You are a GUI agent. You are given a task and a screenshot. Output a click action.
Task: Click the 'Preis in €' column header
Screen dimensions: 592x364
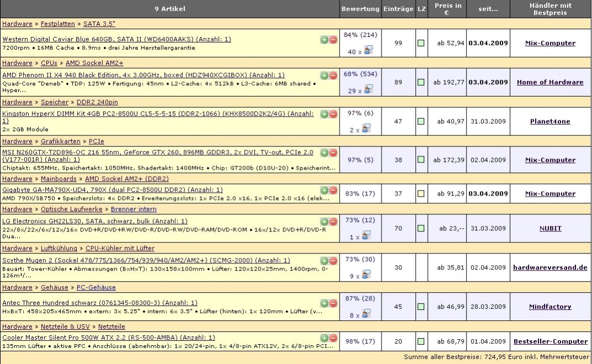pos(447,9)
